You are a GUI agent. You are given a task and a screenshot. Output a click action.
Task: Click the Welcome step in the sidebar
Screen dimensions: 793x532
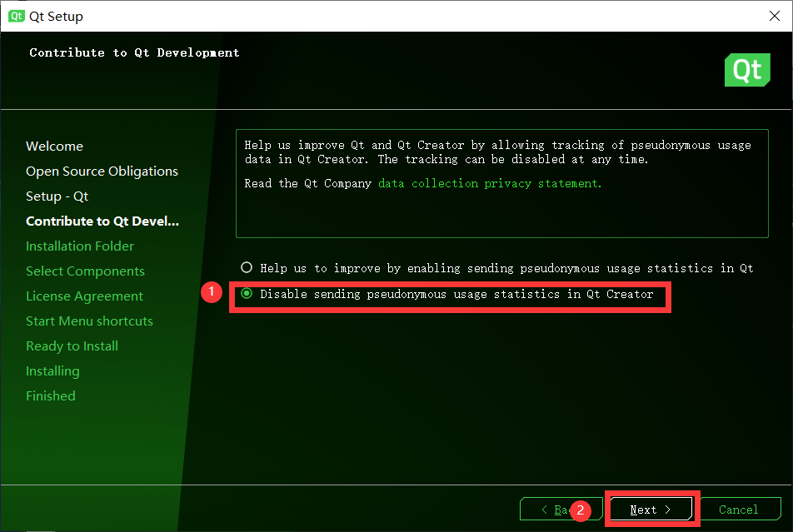pyautogui.click(x=55, y=147)
